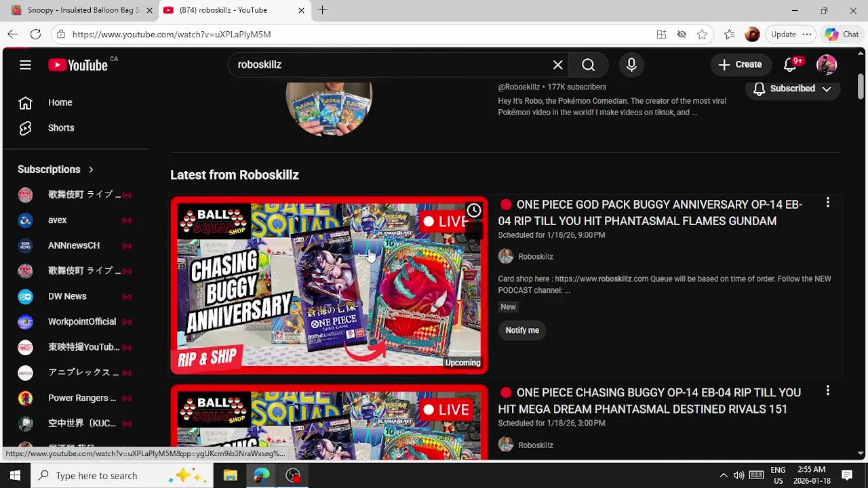The width and height of the screenshot is (868, 488).
Task: Open the Windows notification center icon
Action: pos(847,475)
